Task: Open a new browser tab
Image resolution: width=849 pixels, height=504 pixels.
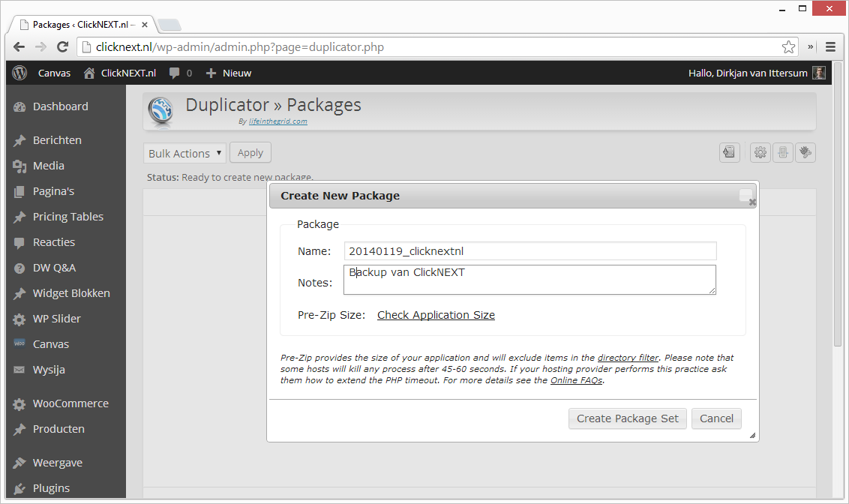Action: coord(169,25)
